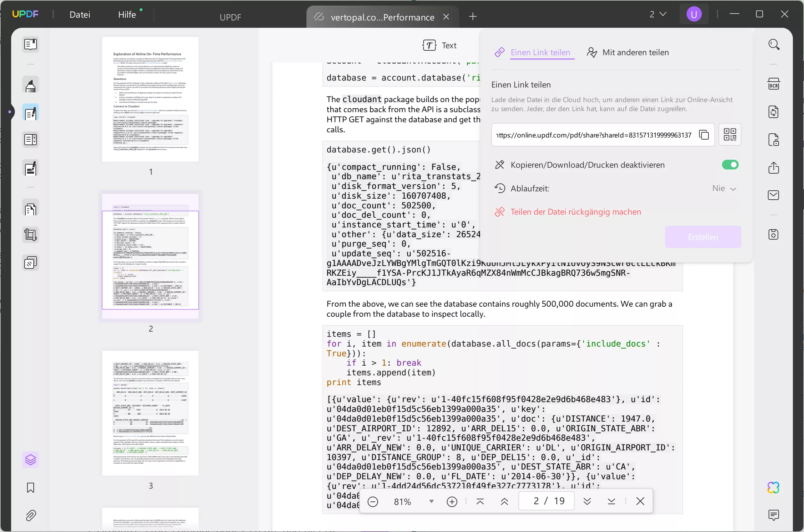Switch to the 'Mit anderen teilen' tab
The height and width of the screenshot is (532, 804).
point(635,52)
